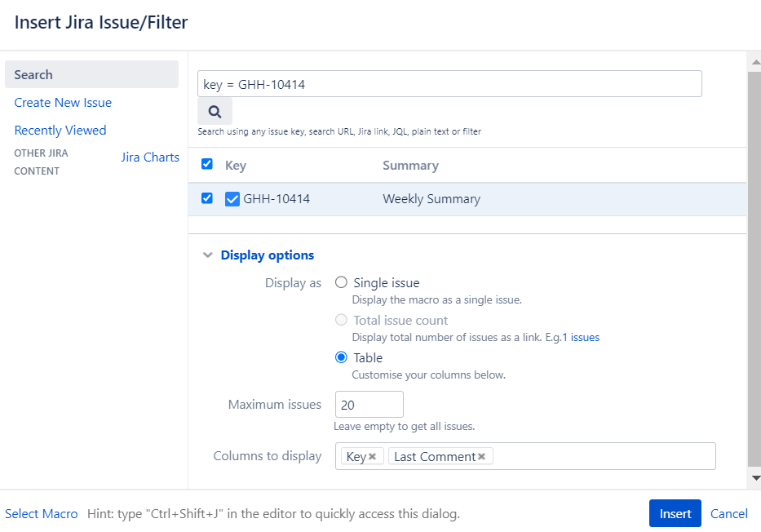Click the Weekly Summary cell
Image resolution: width=761 pixels, height=532 pixels.
[x=431, y=199]
